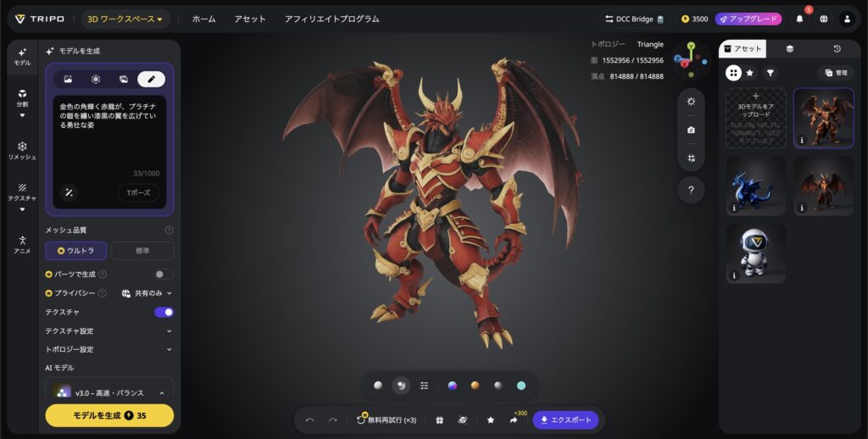
Task: Enable the パーツで生成 toggle
Action: [164, 275]
